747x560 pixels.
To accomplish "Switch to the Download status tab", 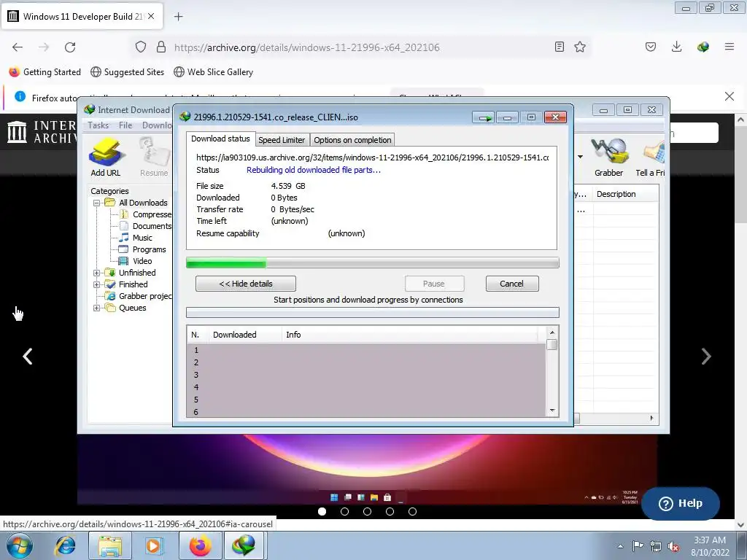I will 220,139.
